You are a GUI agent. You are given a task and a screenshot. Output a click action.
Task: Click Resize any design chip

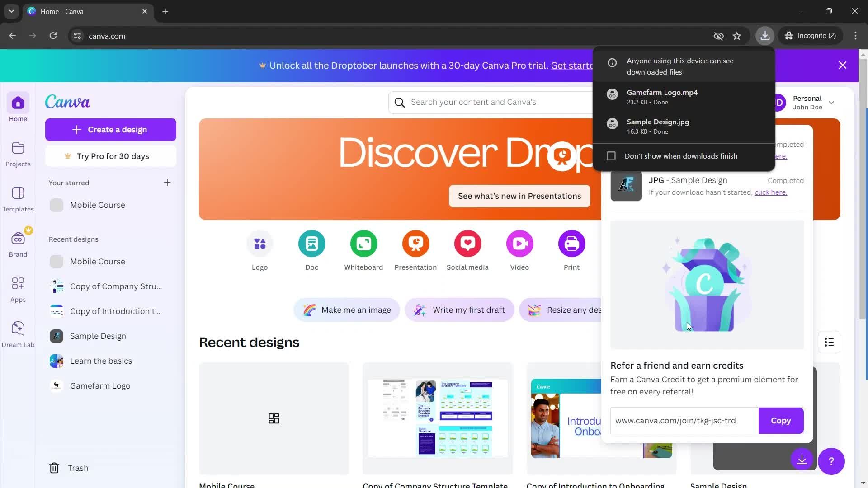pyautogui.click(x=561, y=310)
